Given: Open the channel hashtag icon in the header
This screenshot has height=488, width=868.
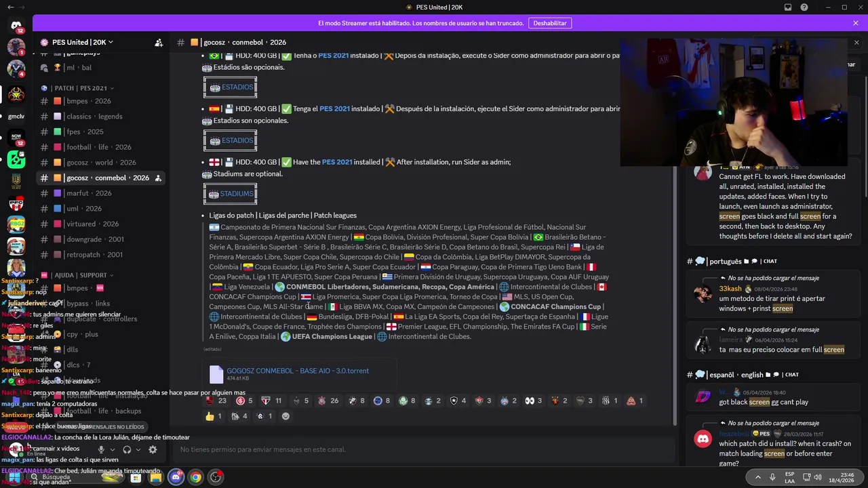Looking at the screenshot, I should pyautogui.click(x=180, y=42).
